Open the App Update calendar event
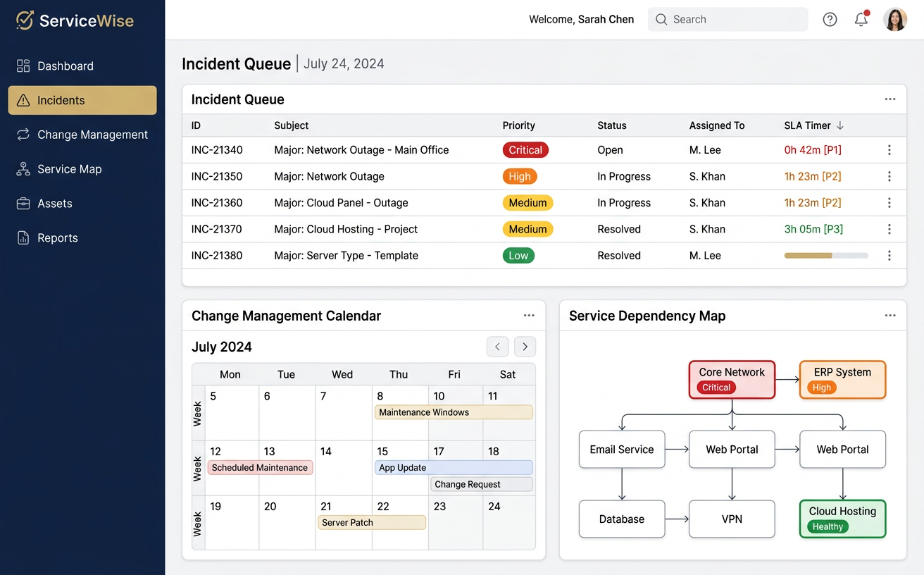The width and height of the screenshot is (924, 575). coord(454,467)
